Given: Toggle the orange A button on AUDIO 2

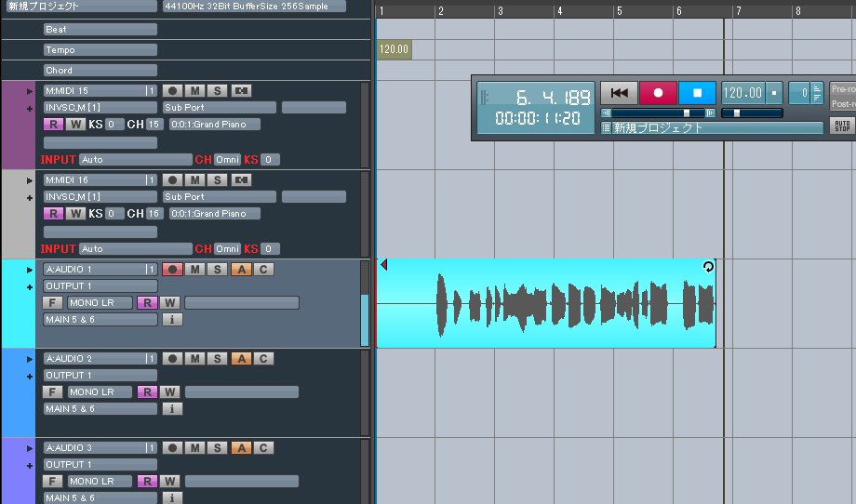Looking at the screenshot, I should point(241,358).
